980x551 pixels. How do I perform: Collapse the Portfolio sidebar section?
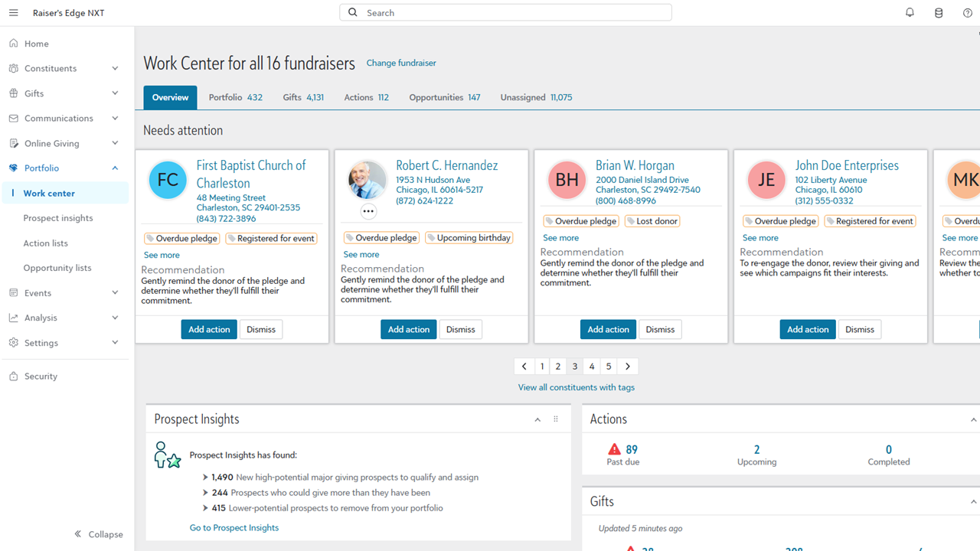(115, 168)
